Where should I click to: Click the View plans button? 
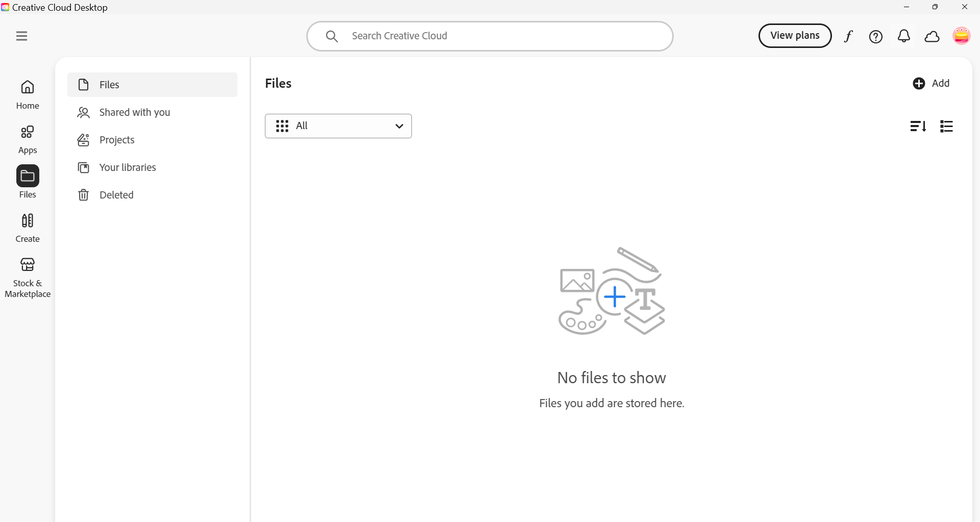(795, 36)
